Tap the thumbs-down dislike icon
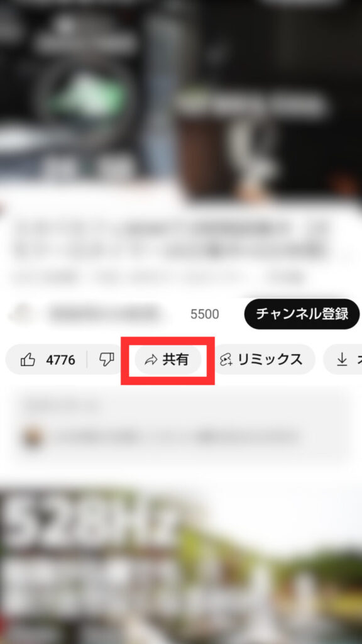The width and height of the screenshot is (362, 644). point(106,360)
